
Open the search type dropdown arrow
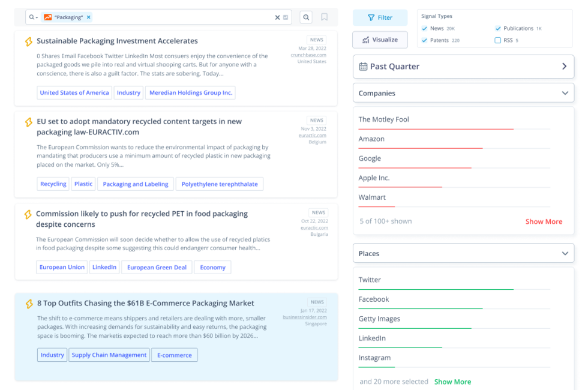click(37, 17)
